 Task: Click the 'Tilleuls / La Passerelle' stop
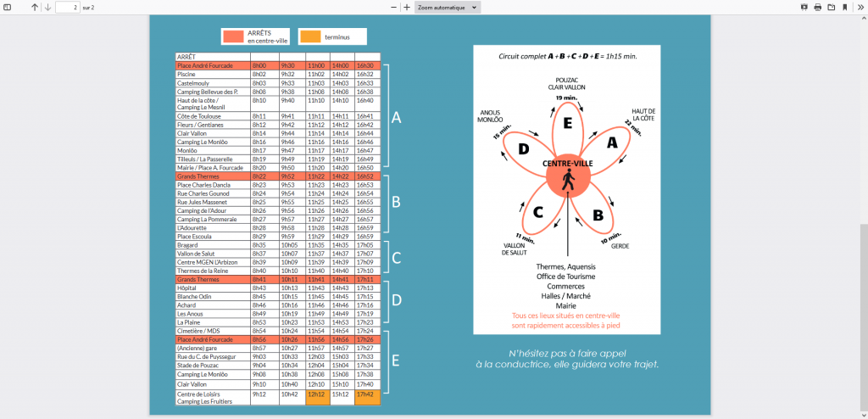click(x=204, y=159)
